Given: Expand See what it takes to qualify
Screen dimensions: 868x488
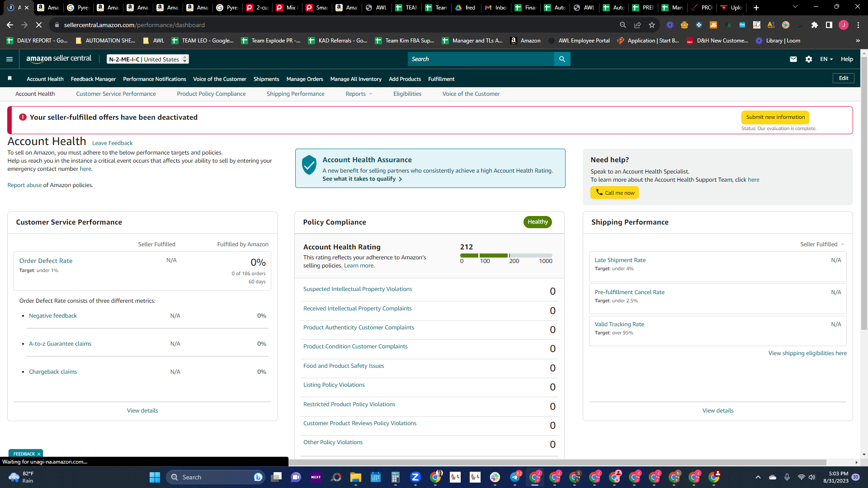Looking at the screenshot, I should click(x=362, y=179).
